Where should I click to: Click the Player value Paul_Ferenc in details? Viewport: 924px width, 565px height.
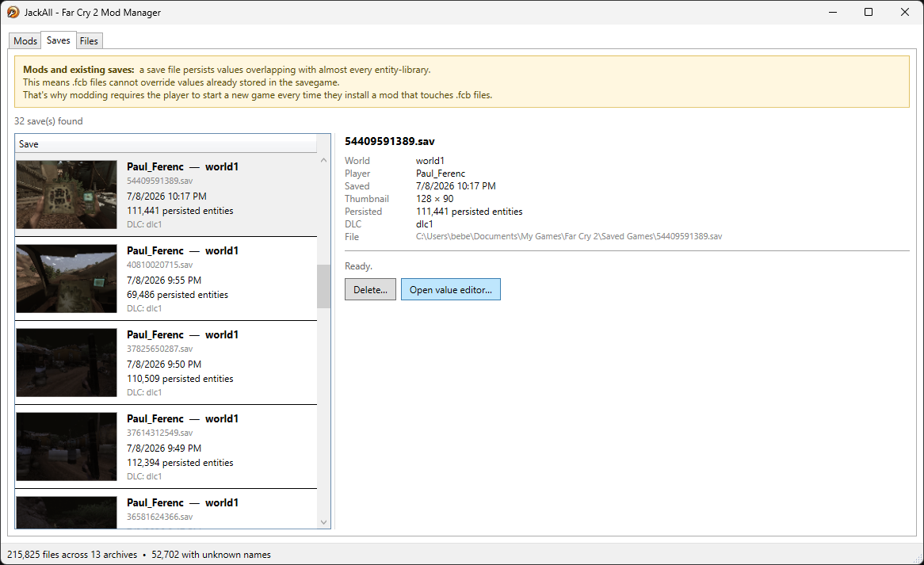pyautogui.click(x=440, y=174)
